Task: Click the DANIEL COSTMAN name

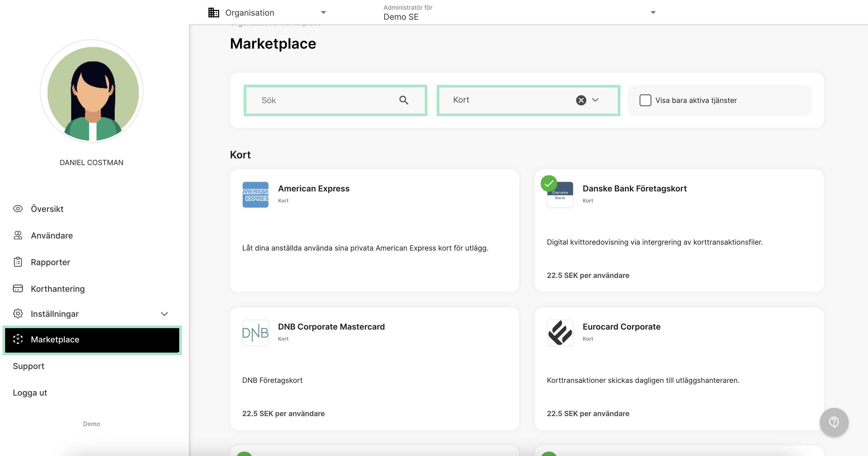Action: click(92, 162)
